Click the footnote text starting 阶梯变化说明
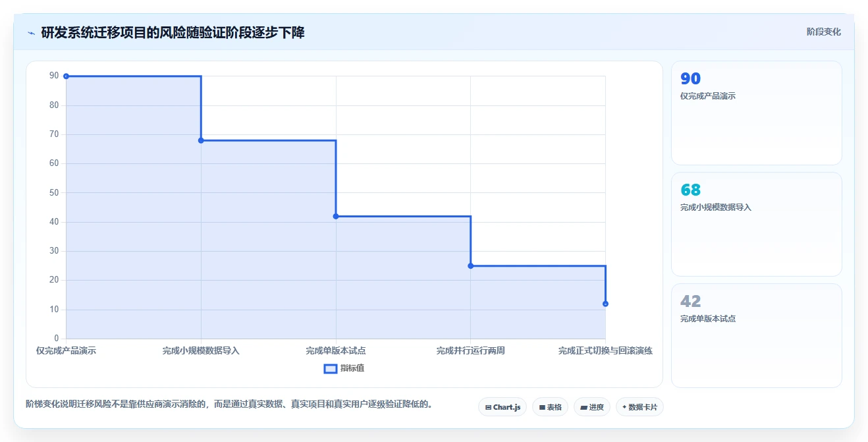 (x=231, y=404)
